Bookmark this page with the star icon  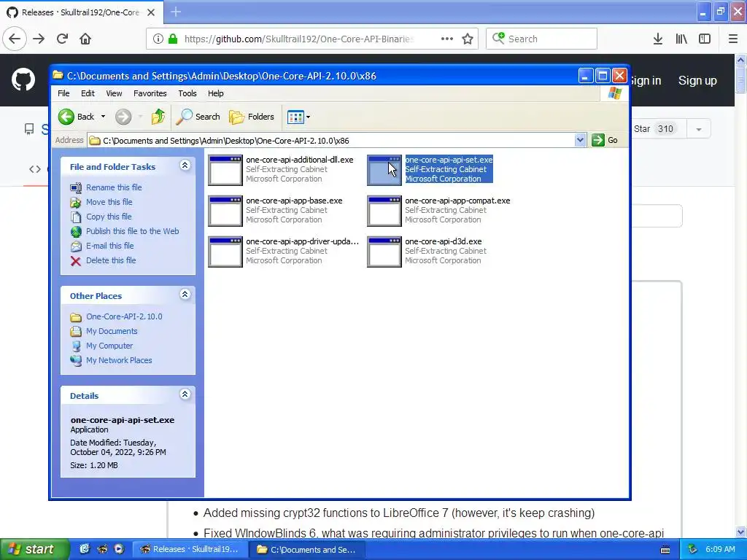[468, 39]
